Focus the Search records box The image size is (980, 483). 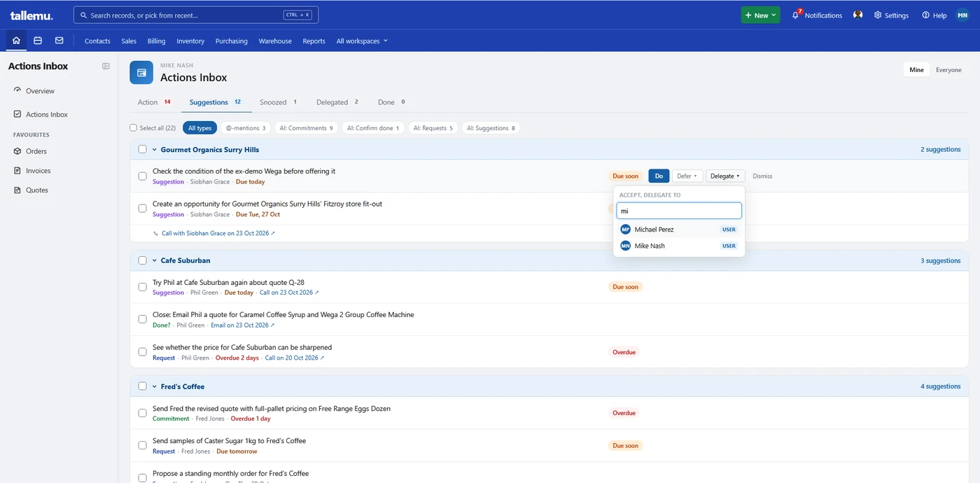click(196, 15)
